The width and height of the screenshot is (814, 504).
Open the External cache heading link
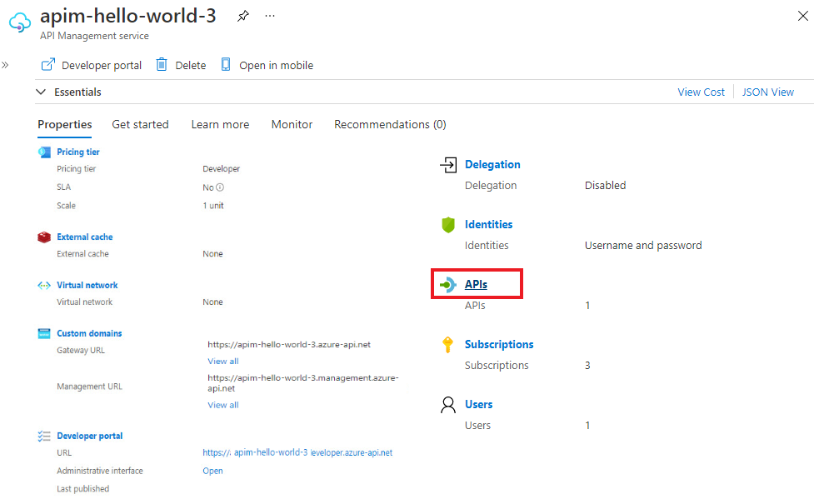click(85, 237)
